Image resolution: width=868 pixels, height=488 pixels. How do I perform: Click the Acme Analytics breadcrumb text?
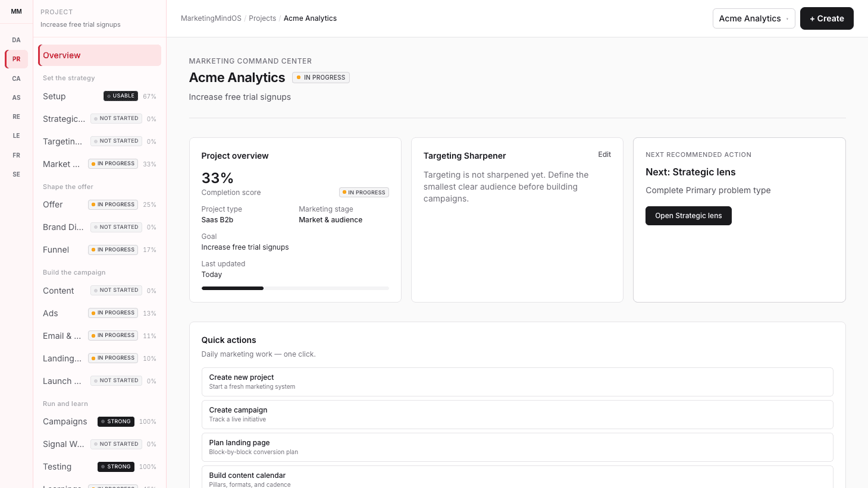(310, 18)
